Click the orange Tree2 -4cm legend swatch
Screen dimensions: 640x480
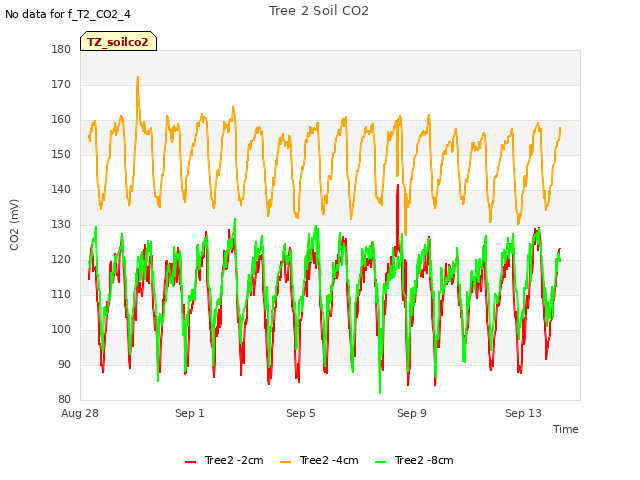pos(286,462)
